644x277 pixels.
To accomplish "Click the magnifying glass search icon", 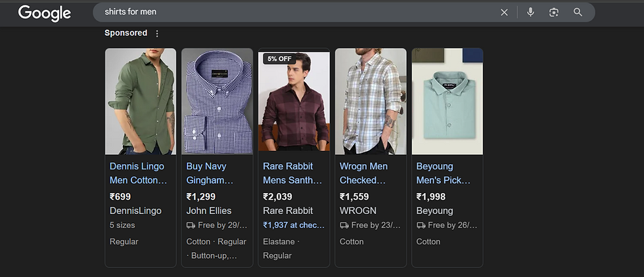I will (578, 12).
